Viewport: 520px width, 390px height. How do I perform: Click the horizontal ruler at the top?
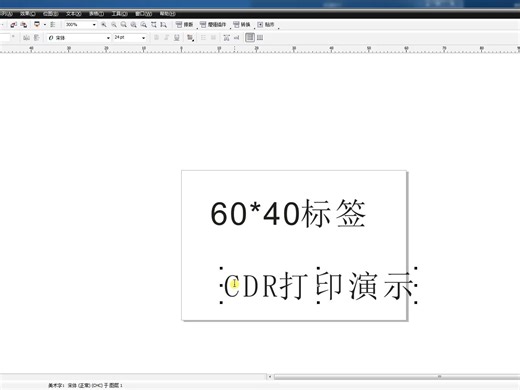(260, 49)
